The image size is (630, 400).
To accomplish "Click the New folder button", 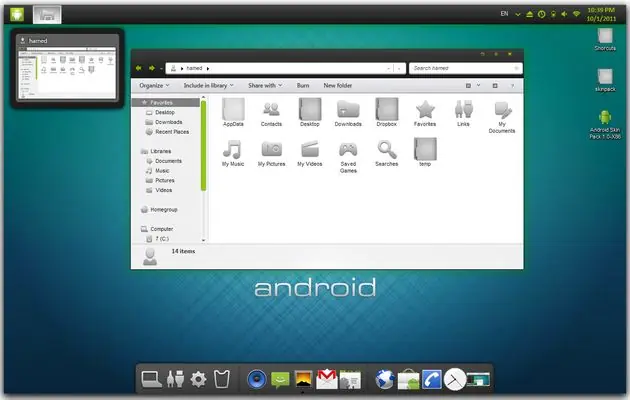I will [x=338, y=86].
